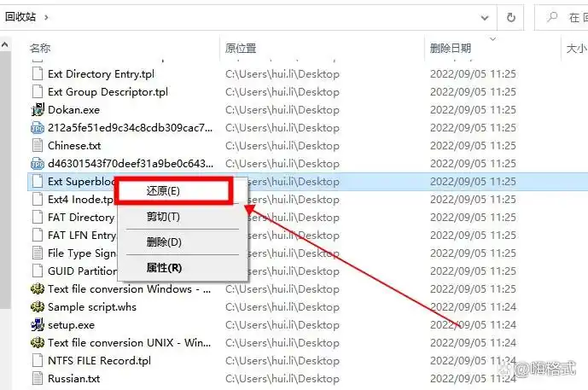Click the search magnifier icon
Viewport: 588px width, 390px height.
[552, 17]
